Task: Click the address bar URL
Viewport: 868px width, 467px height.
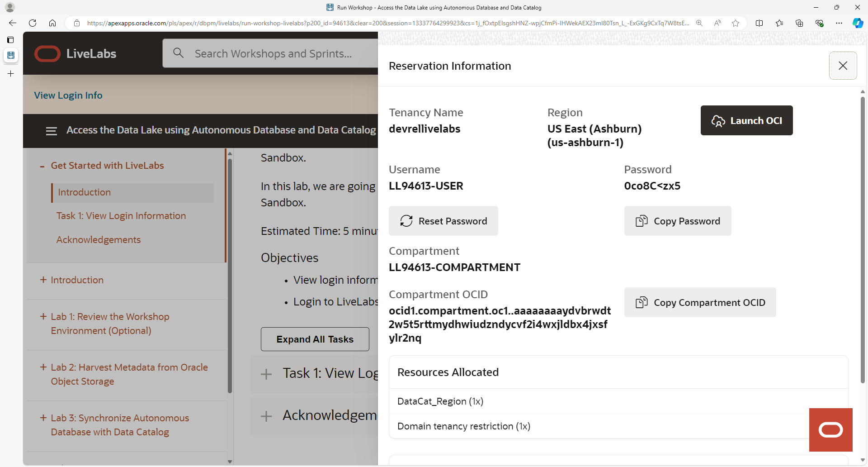Action: point(388,23)
